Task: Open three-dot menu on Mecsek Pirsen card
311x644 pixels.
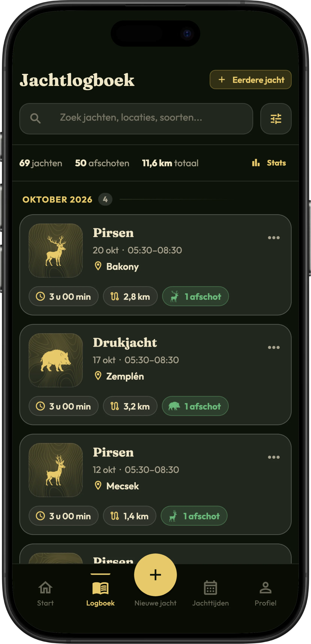Action: pyautogui.click(x=274, y=457)
